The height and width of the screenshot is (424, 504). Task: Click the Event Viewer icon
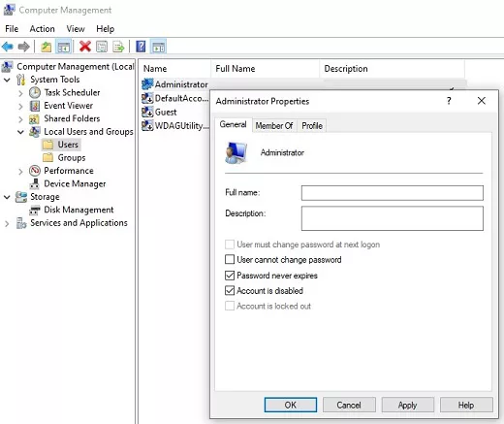(x=35, y=106)
